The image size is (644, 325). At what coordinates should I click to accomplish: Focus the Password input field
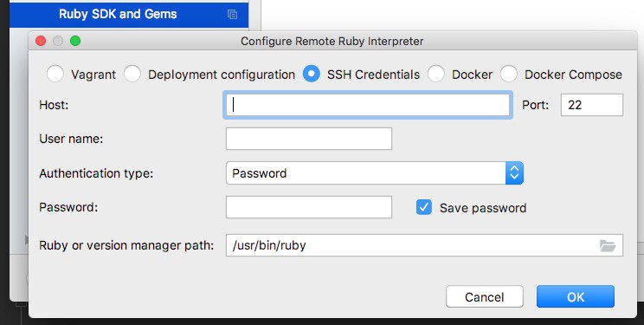pyautogui.click(x=309, y=207)
